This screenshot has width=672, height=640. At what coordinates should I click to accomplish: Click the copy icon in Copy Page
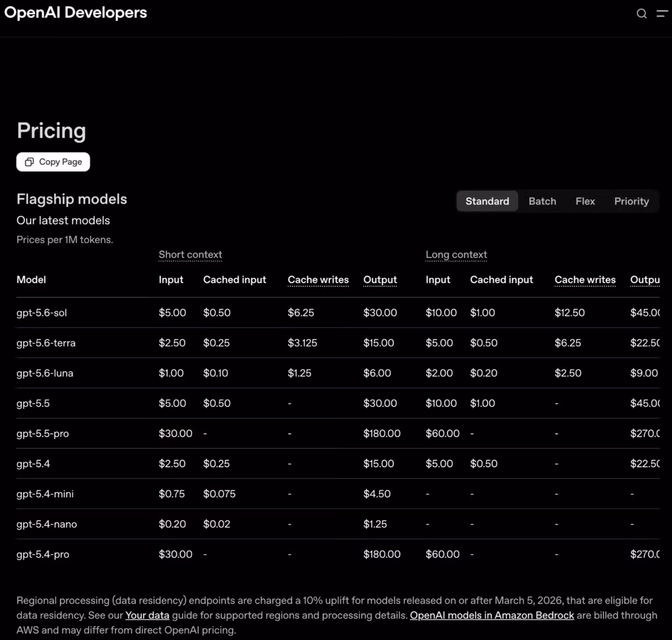click(29, 162)
